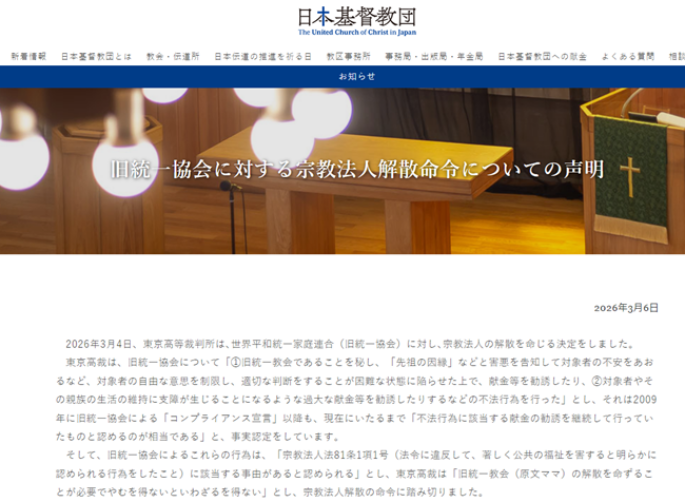Click the paragraph beginning with 2026年3月4日

click(356, 343)
